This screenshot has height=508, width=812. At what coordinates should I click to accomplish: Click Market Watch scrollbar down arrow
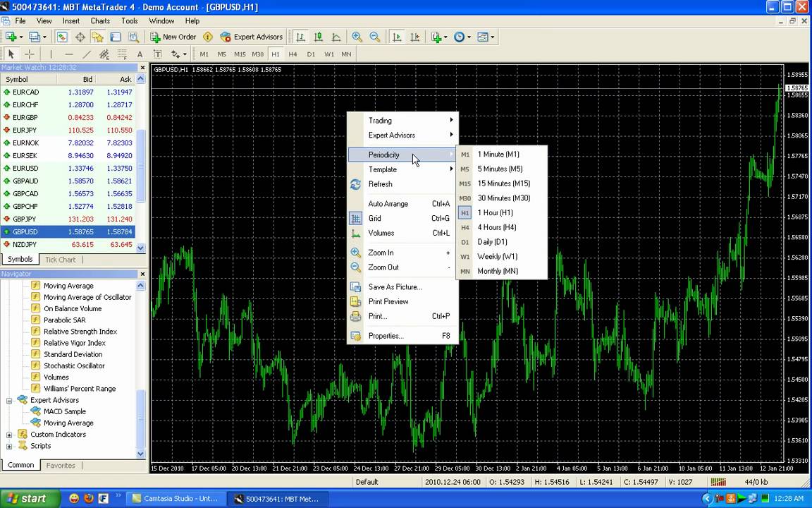click(x=141, y=248)
